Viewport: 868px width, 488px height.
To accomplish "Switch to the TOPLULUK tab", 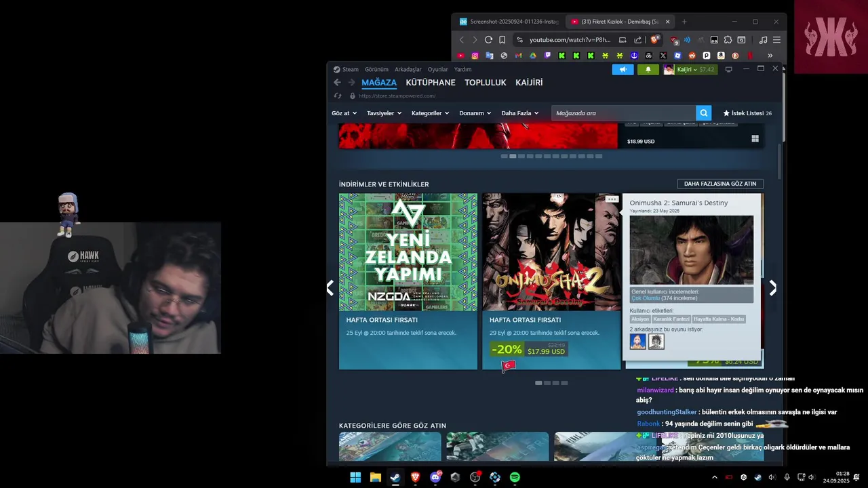I will pos(486,82).
